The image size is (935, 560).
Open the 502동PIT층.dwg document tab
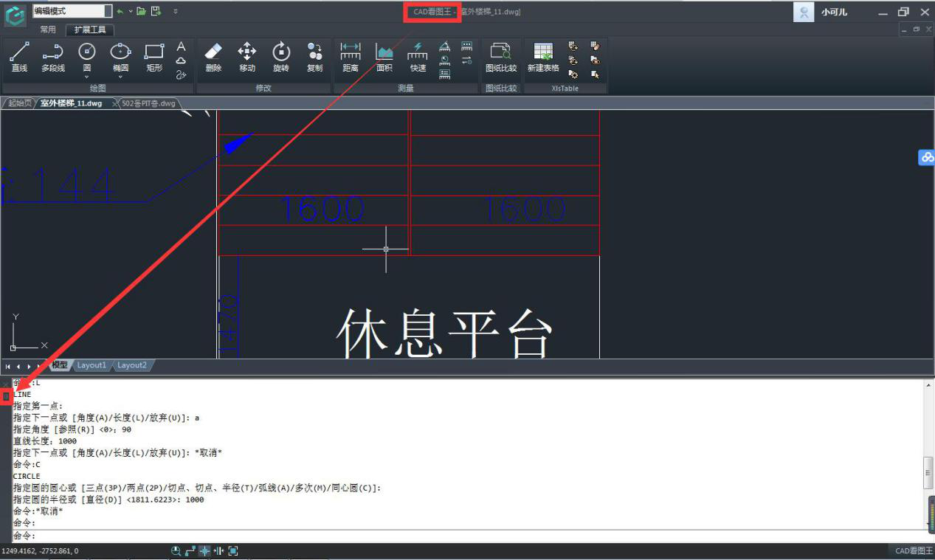point(149,103)
